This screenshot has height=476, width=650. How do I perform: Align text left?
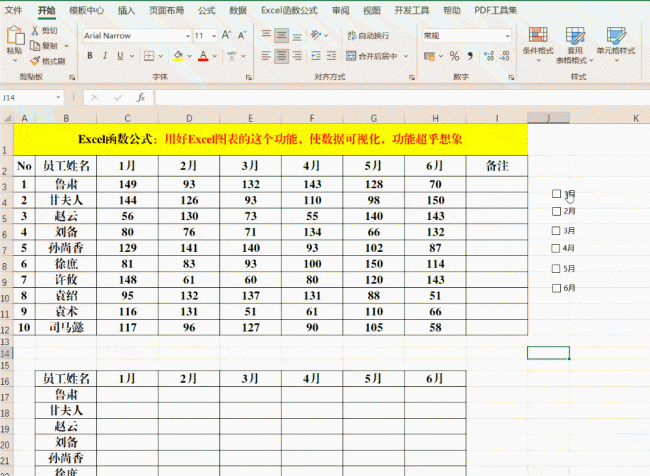click(x=266, y=56)
